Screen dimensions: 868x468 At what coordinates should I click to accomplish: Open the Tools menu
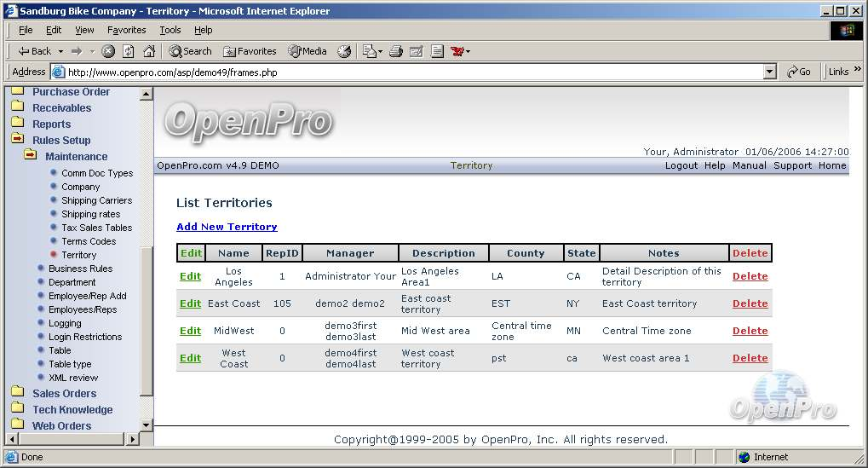tap(170, 30)
